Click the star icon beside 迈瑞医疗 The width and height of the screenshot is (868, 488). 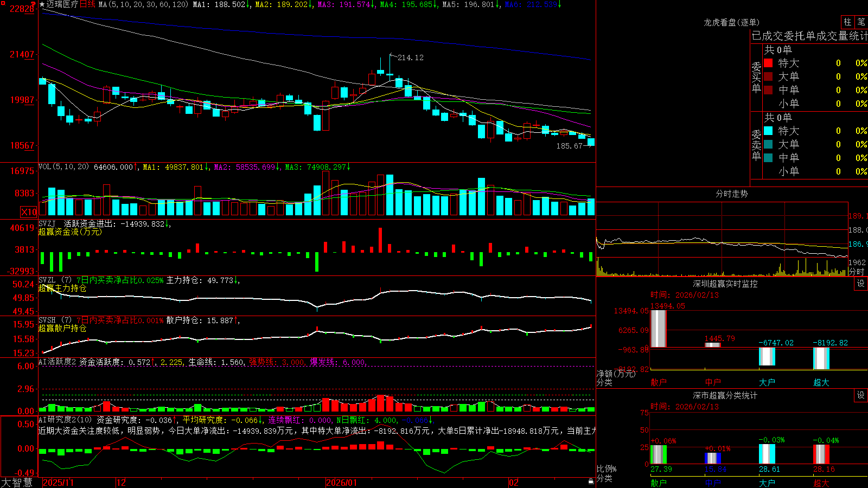click(x=42, y=4)
